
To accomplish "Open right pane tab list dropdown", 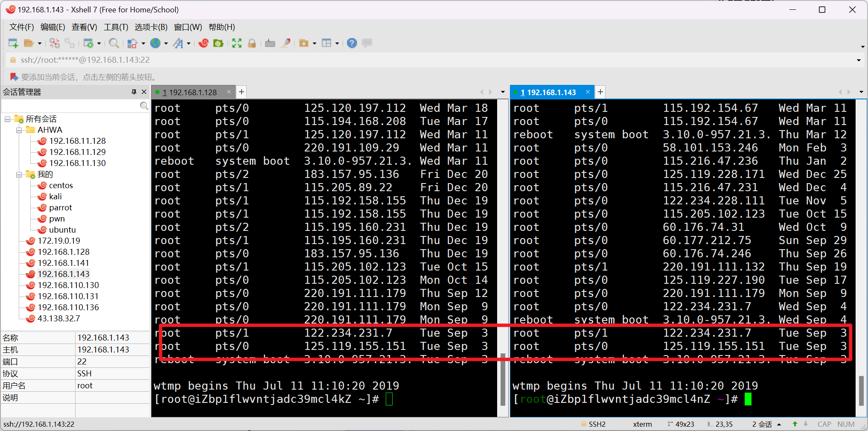I will [x=861, y=92].
